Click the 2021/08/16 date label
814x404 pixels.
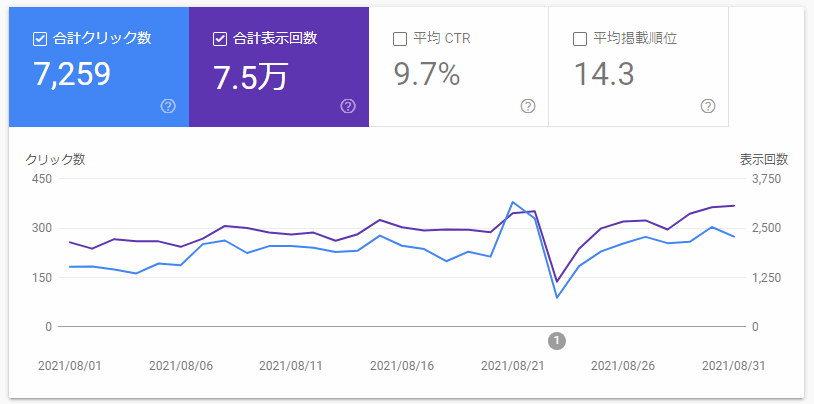pos(402,366)
